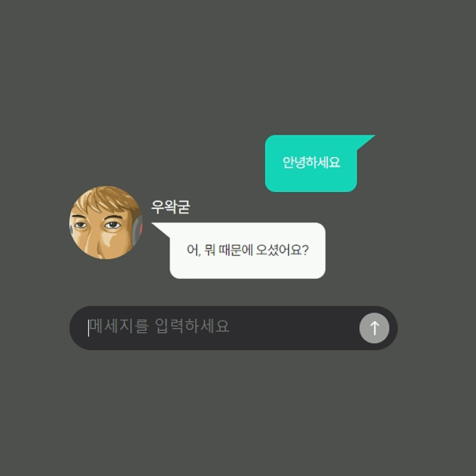Click the pointed tail of the white bubble
Viewport: 476px width, 476px height.
click(x=161, y=230)
